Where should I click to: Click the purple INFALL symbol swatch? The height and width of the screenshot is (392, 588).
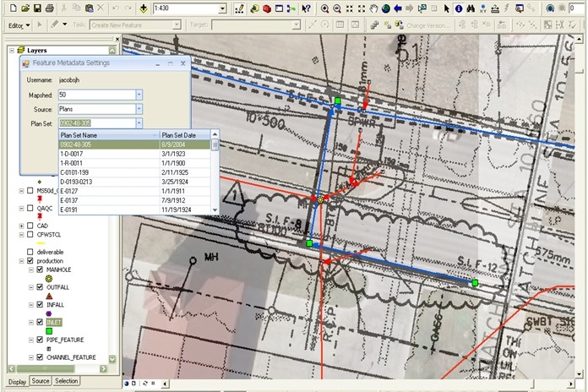49,313
